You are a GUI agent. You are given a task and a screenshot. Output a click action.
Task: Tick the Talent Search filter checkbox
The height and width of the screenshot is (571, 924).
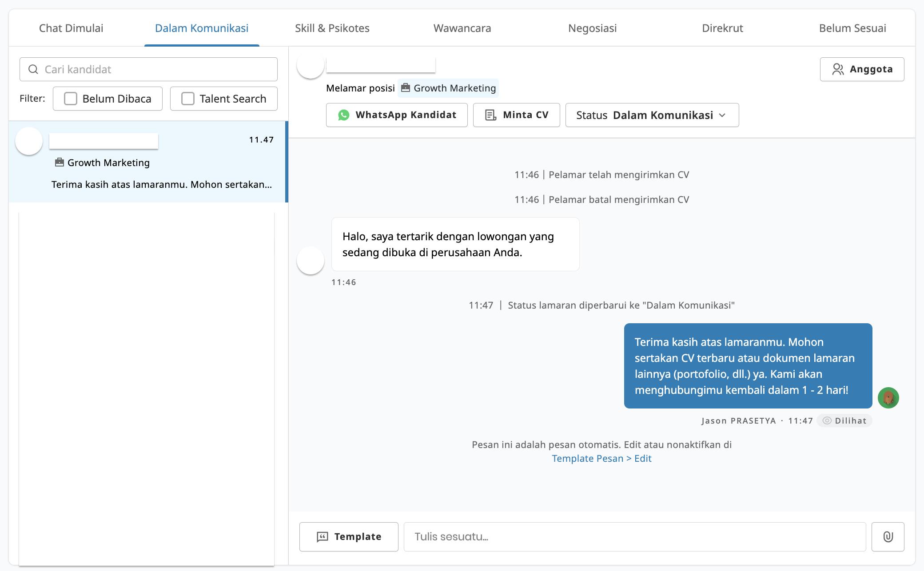[x=188, y=99]
